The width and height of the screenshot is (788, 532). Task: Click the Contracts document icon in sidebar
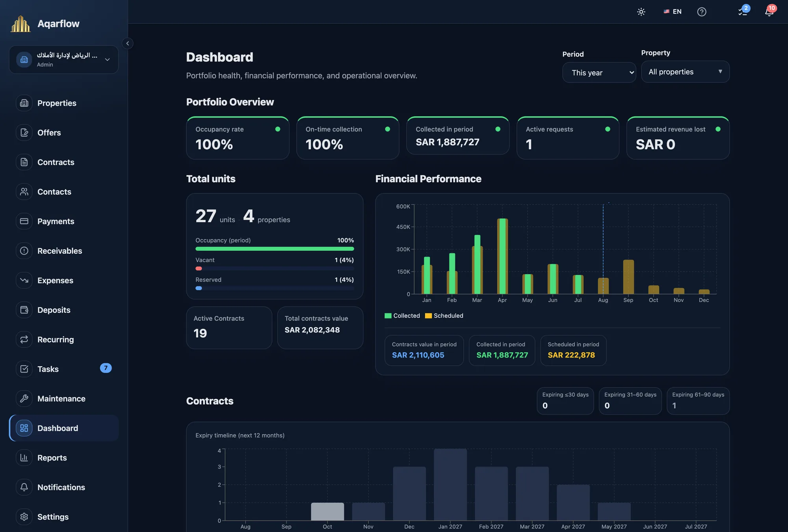point(24,162)
